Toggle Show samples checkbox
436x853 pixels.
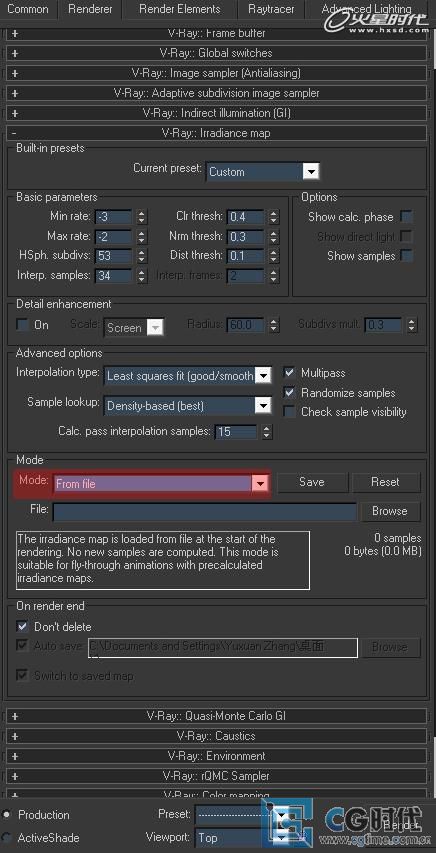(x=406, y=256)
